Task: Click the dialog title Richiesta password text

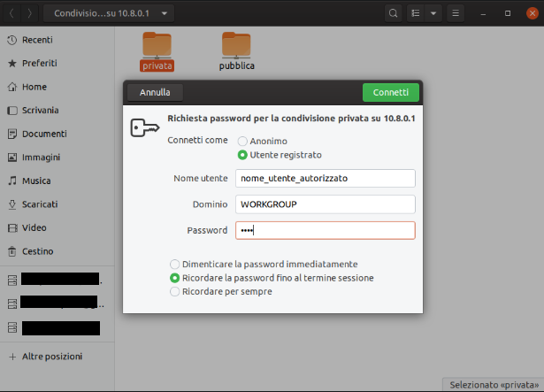Action: [x=291, y=119]
